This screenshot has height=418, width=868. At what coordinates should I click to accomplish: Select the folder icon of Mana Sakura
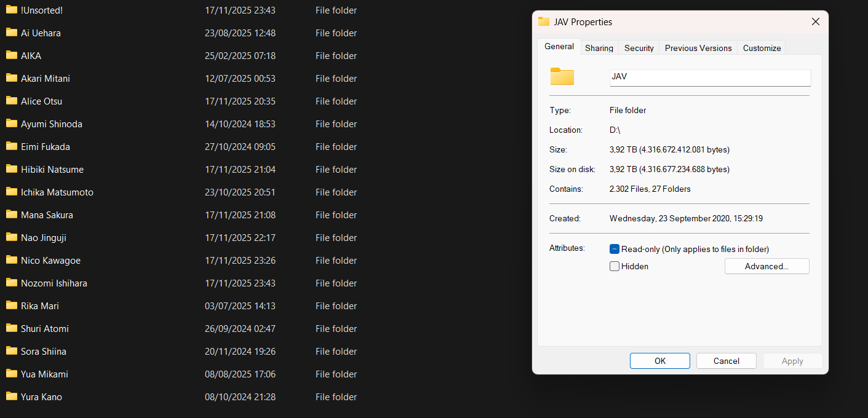(x=12, y=215)
